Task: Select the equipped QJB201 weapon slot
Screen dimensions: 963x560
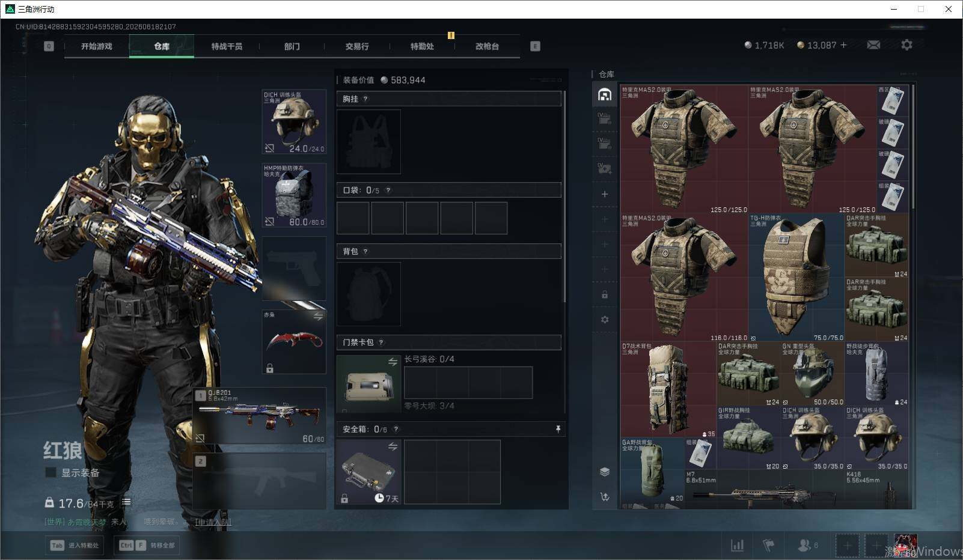Action: [260, 416]
